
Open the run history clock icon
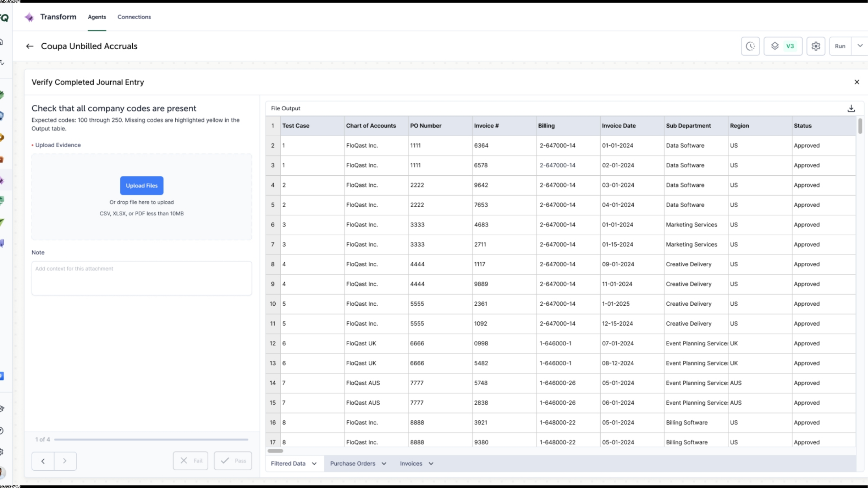click(750, 46)
